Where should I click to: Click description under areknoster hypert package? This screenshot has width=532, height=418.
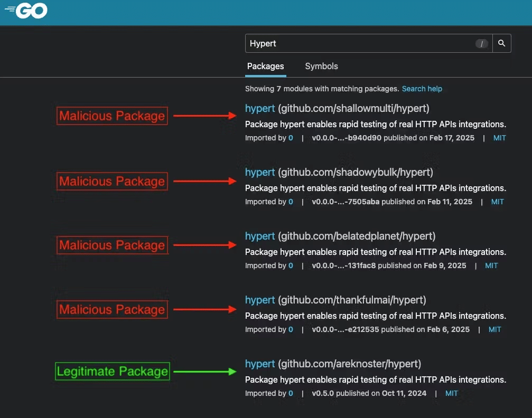pos(376,379)
